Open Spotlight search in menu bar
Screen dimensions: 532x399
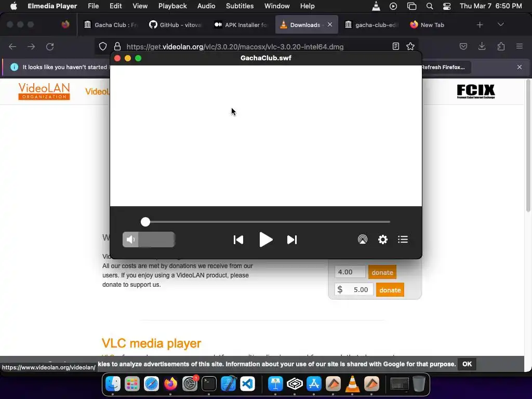pos(430,6)
